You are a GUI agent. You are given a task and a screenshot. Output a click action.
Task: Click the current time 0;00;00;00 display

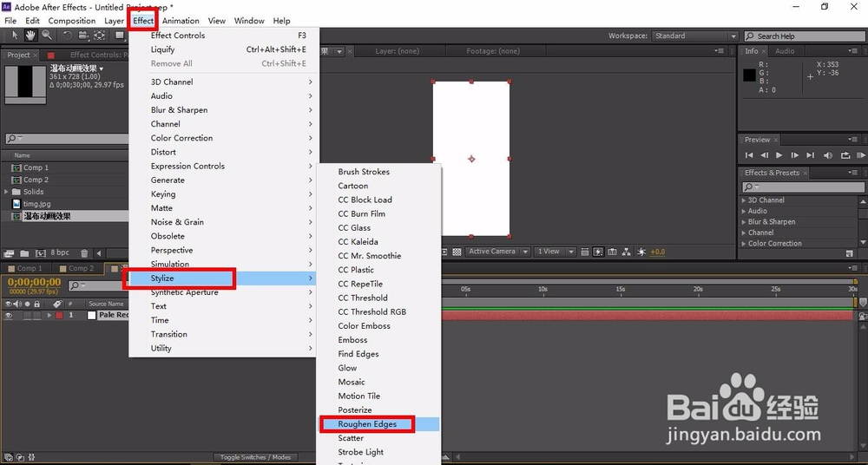pyautogui.click(x=34, y=282)
